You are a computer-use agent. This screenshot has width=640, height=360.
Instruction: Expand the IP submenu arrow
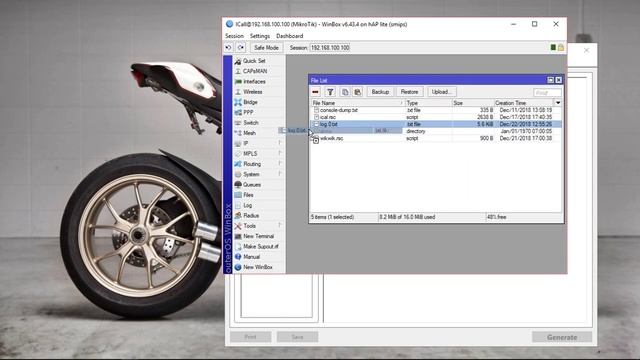click(x=280, y=143)
